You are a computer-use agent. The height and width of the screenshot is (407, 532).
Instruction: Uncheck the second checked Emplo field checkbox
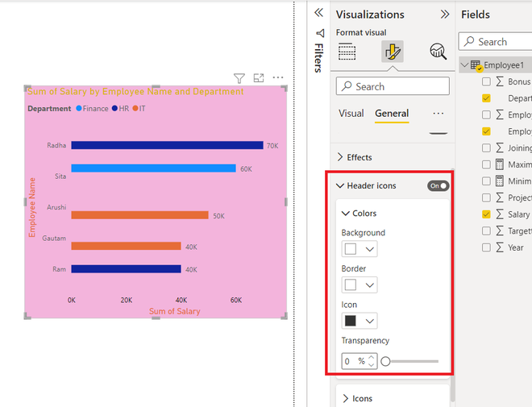pyautogui.click(x=486, y=131)
